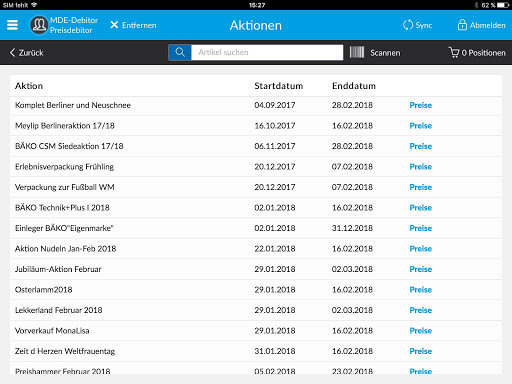The width and height of the screenshot is (512, 384).
Task: Tap the MDE-Debitor avatar icon
Action: [x=39, y=25]
